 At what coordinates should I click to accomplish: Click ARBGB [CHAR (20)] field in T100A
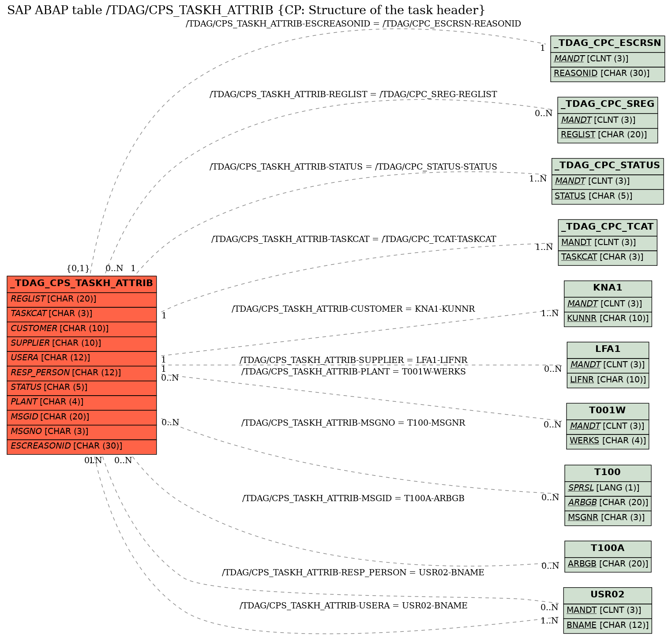tap(608, 564)
